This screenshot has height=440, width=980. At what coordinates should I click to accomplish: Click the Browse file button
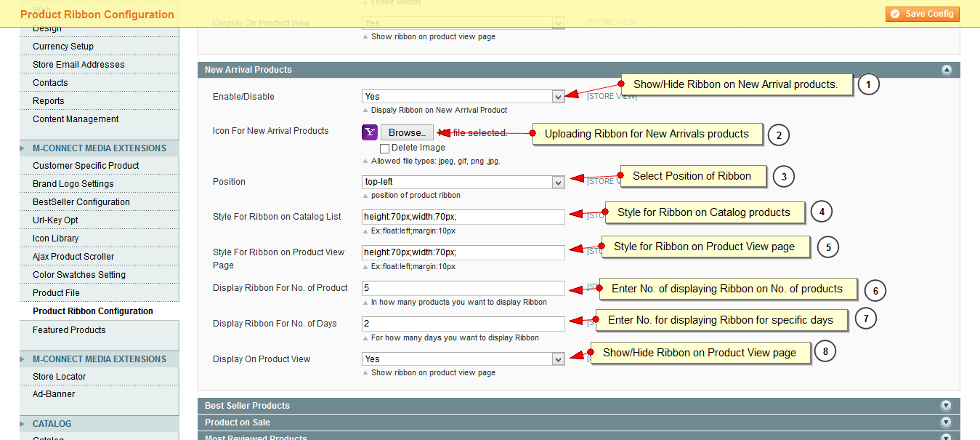(x=407, y=132)
